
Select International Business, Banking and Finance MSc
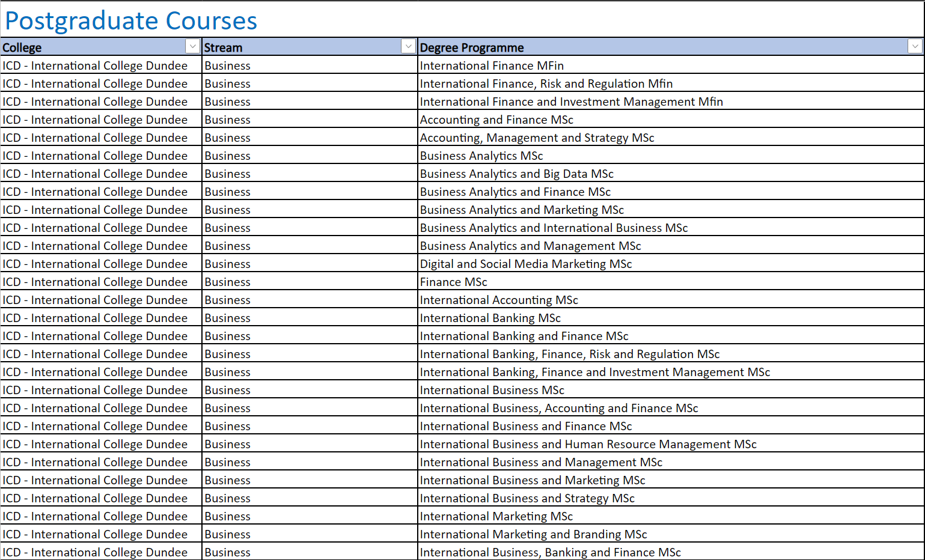pyautogui.click(x=671, y=552)
